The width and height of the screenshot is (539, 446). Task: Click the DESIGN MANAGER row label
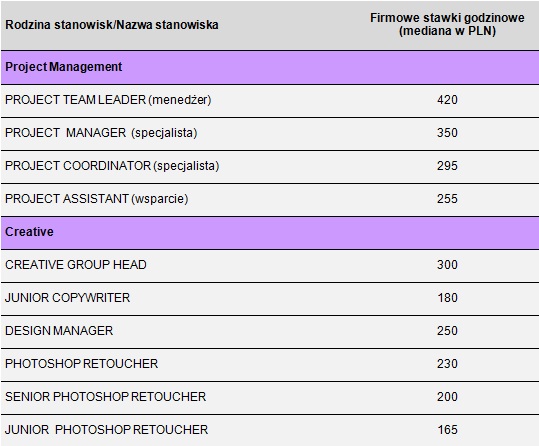coord(59,331)
